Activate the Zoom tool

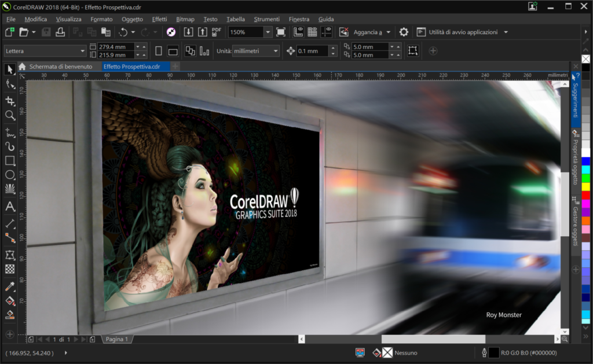(9, 115)
